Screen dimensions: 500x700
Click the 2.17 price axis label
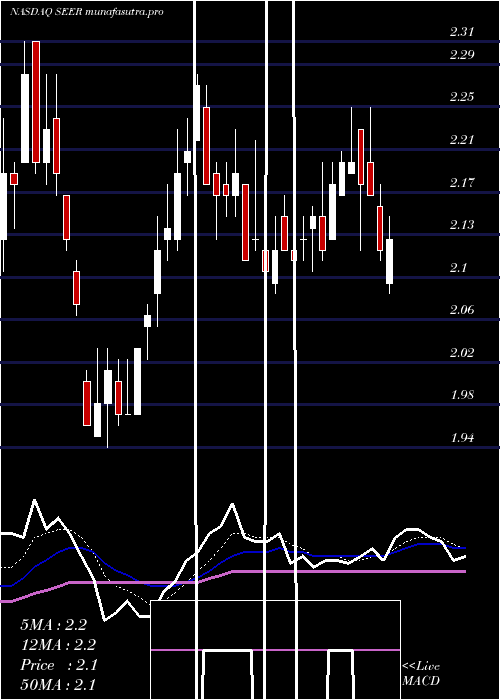click(461, 182)
